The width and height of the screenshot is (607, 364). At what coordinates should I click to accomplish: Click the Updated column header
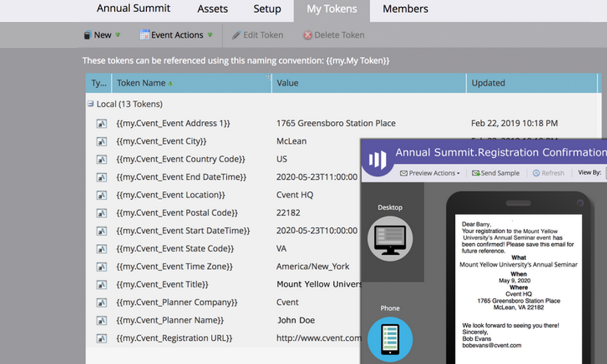point(532,83)
